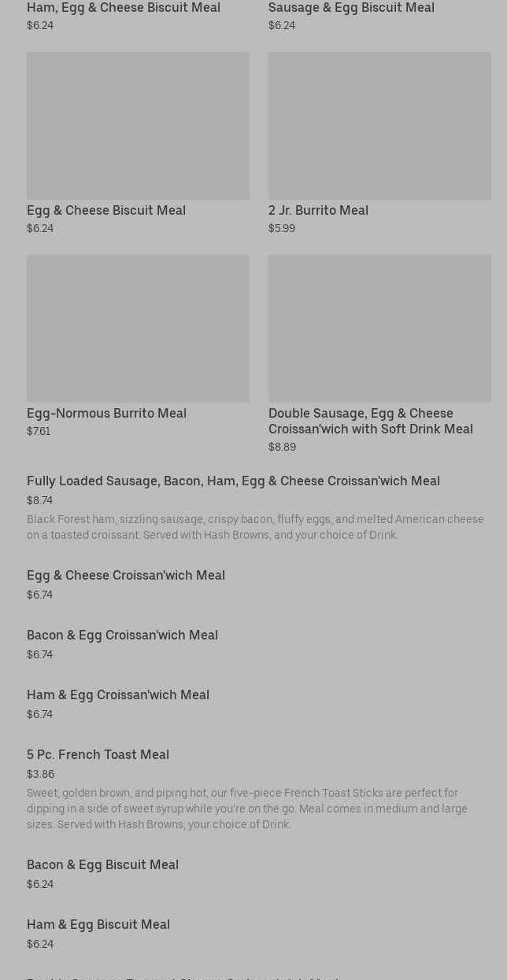This screenshot has height=980, width=507.
Task: Click the photo above Egg & Cheese Biscuit Meal
Action: pyautogui.click(x=138, y=126)
